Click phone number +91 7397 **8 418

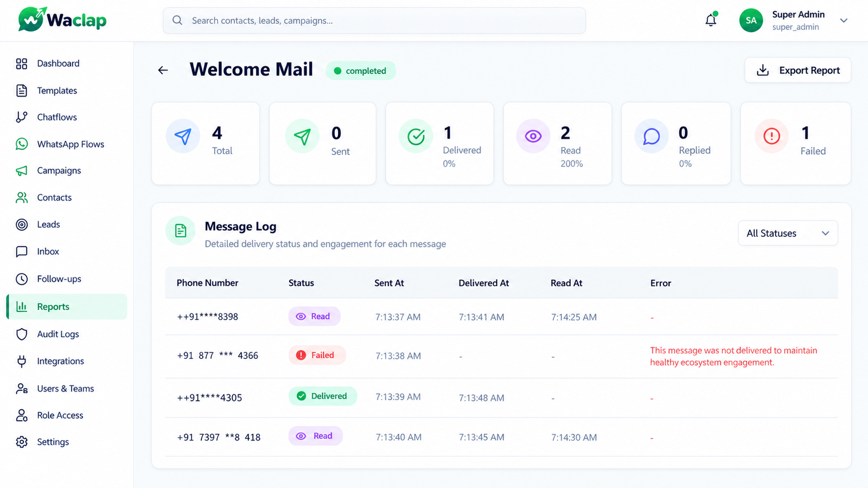tap(219, 438)
